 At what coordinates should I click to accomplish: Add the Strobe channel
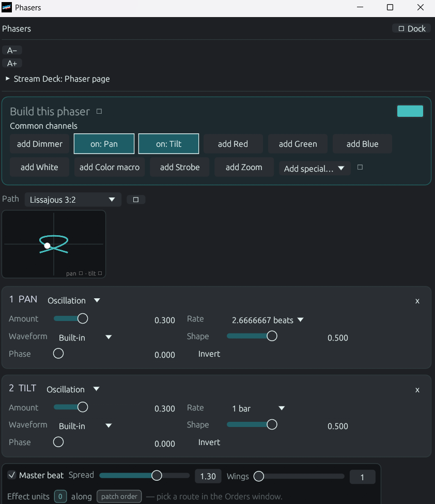180,167
